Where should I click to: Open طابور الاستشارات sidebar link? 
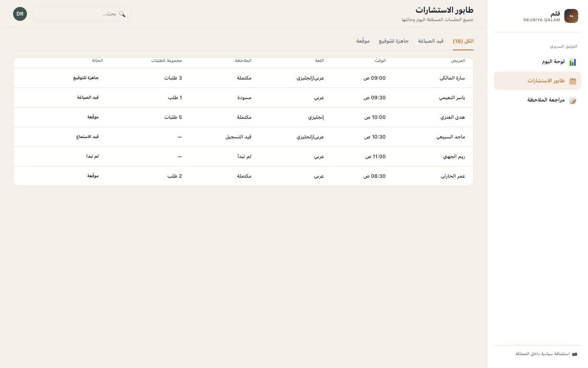(537, 81)
